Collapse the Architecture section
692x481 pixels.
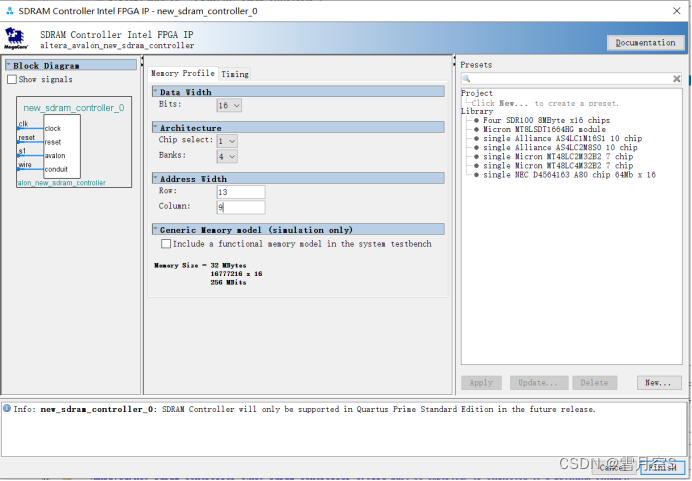tap(155, 127)
